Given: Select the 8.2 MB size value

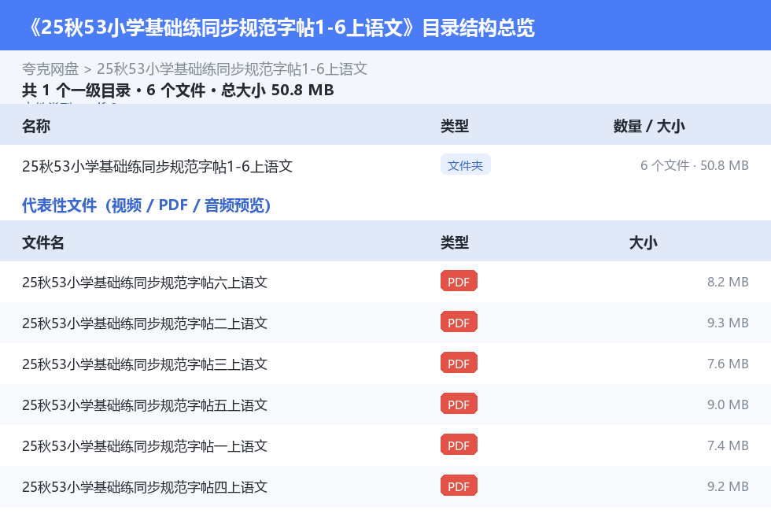Looking at the screenshot, I should tap(728, 283).
